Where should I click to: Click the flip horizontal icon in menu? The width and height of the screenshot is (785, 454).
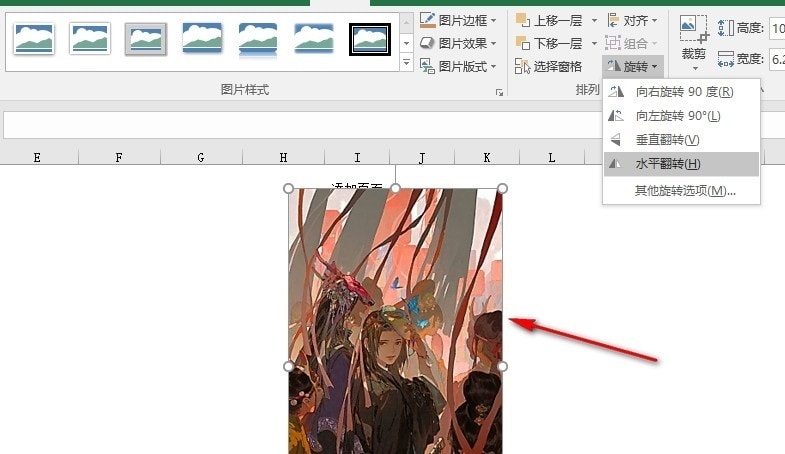[616, 164]
